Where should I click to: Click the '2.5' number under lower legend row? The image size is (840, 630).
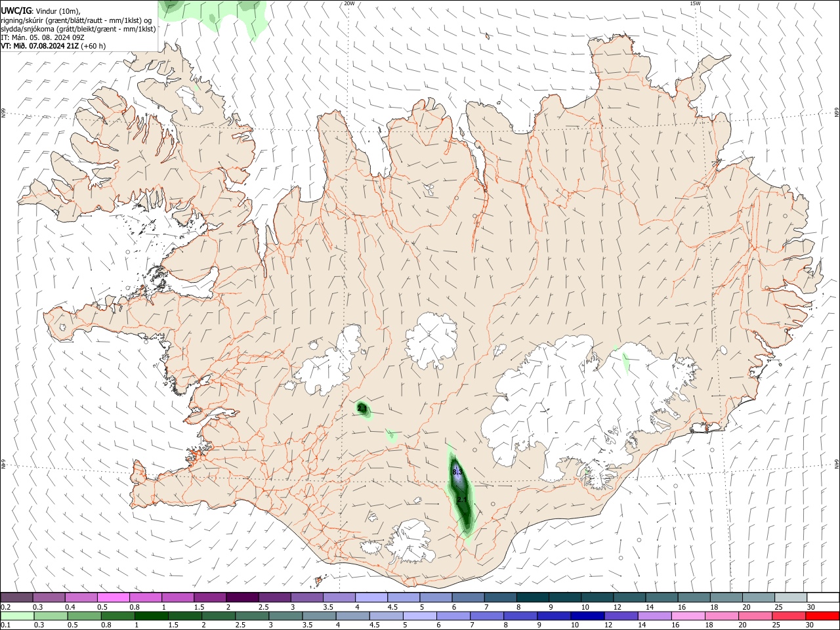(x=241, y=625)
